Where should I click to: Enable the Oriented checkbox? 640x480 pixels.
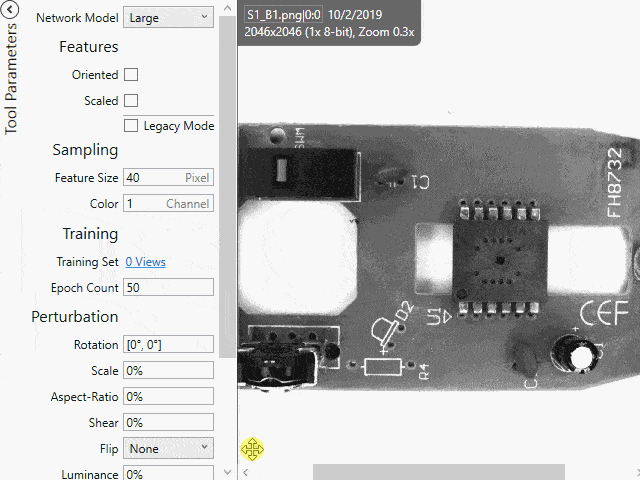[x=131, y=75]
